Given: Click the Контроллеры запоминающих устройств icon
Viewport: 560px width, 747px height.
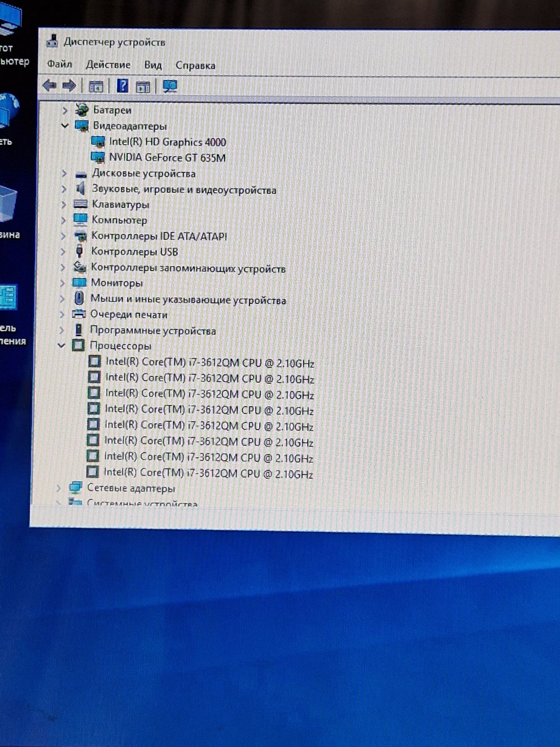Looking at the screenshot, I should click(79, 267).
